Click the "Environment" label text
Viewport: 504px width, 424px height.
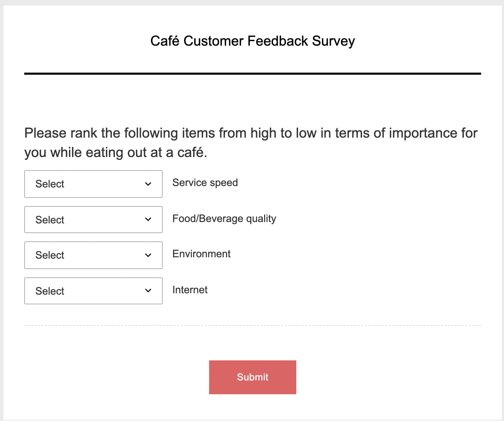click(x=201, y=254)
